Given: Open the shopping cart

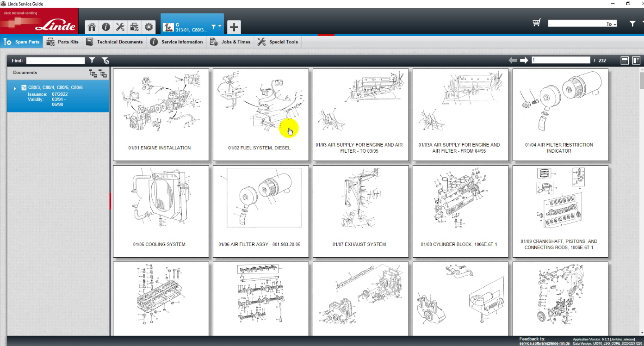Looking at the screenshot, I should 537,23.
